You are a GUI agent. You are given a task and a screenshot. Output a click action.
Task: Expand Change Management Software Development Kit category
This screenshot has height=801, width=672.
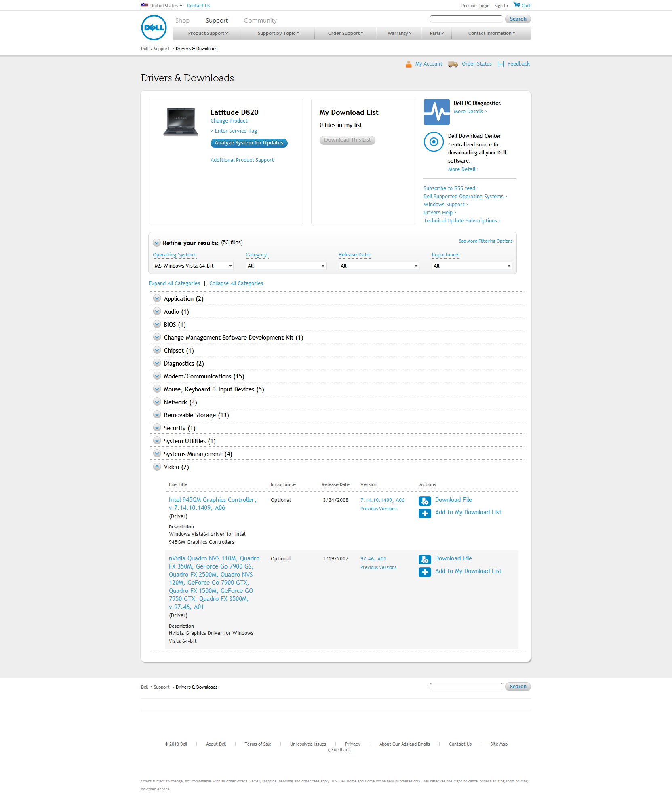pyautogui.click(x=157, y=337)
